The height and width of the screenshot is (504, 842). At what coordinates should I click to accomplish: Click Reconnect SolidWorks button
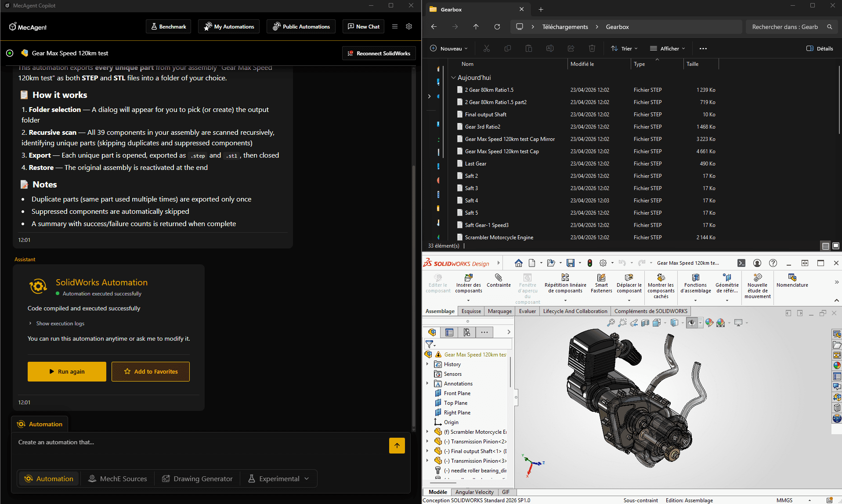tap(379, 54)
